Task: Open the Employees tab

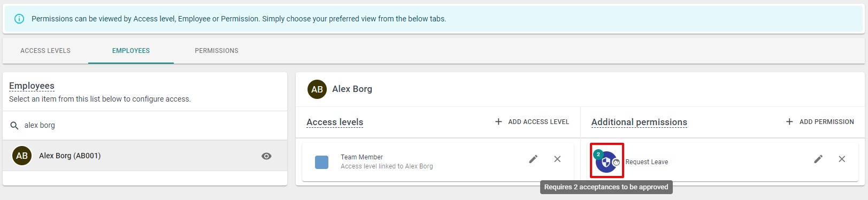Action: point(131,51)
